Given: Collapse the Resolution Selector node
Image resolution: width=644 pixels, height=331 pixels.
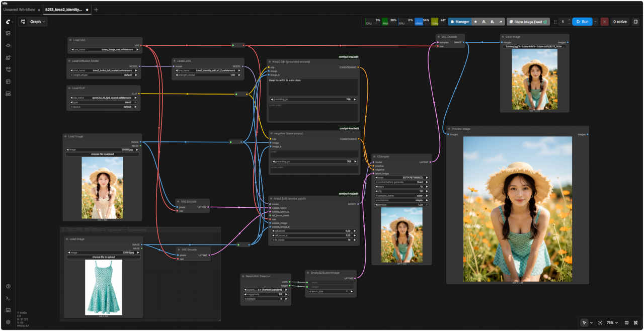Looking at the screenshot, I should click(x=243, y=276).
